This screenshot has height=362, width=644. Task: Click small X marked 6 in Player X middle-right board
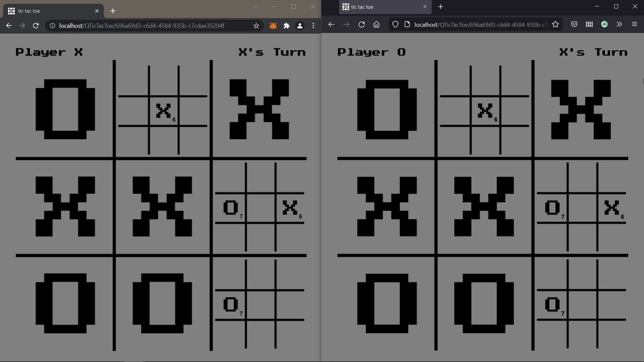click(290, 208)
